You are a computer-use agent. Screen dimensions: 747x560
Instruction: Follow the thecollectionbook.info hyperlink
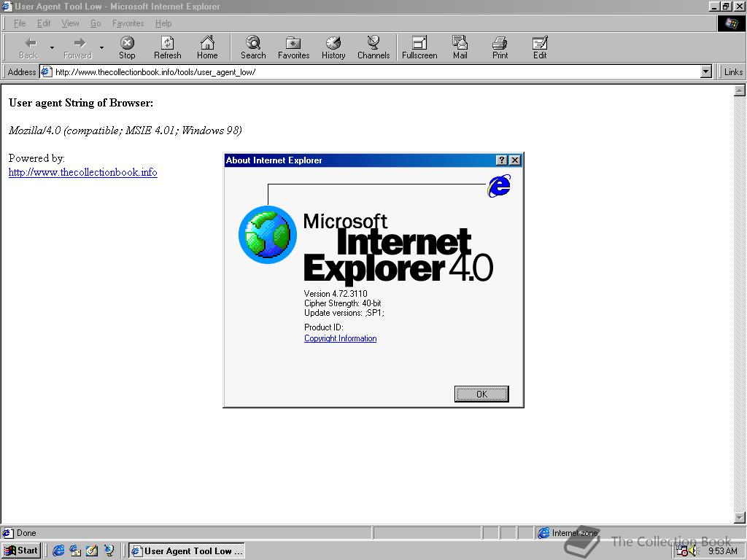(83, 172)
